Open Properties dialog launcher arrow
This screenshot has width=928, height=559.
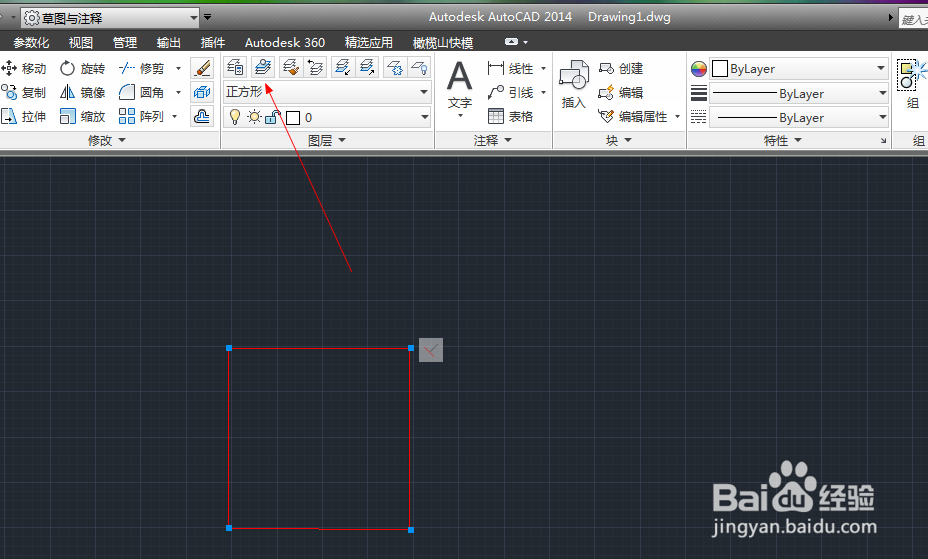tap(883, 140)
